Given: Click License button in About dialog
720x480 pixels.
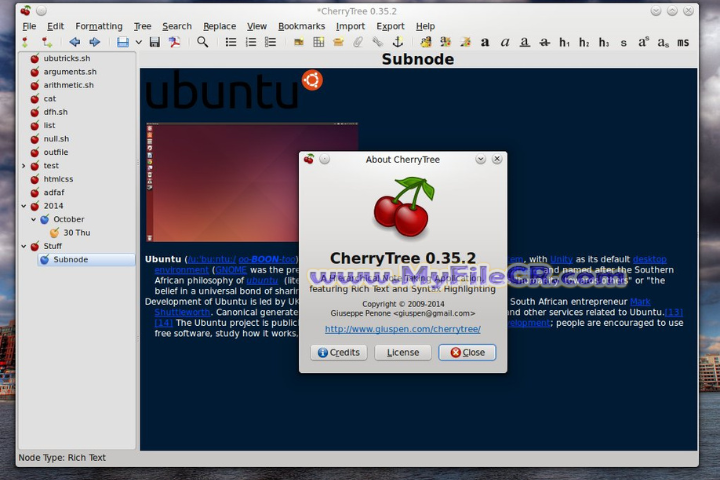Looking at the screenshot, I should (x=403, y=352).
